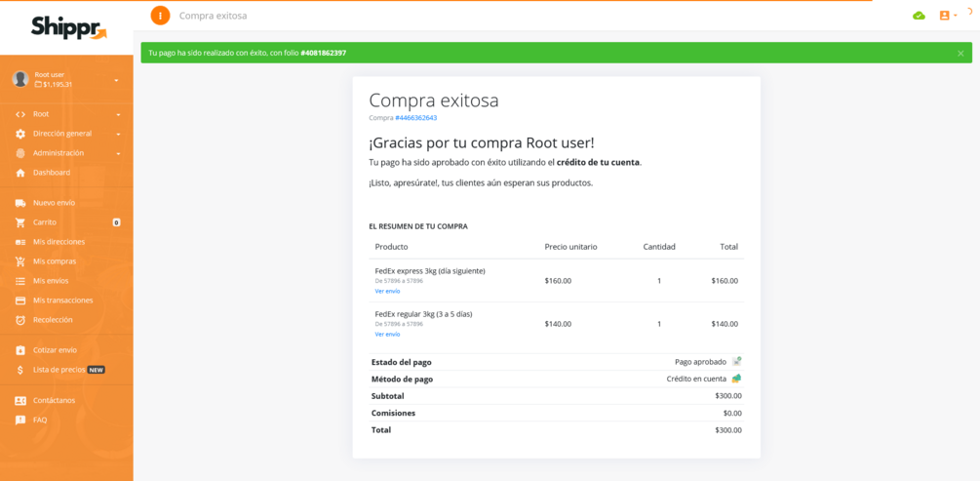Open Carrito shopping cart icon
Viewport: 980px width, 481px height.
click(x=20, y=222)
